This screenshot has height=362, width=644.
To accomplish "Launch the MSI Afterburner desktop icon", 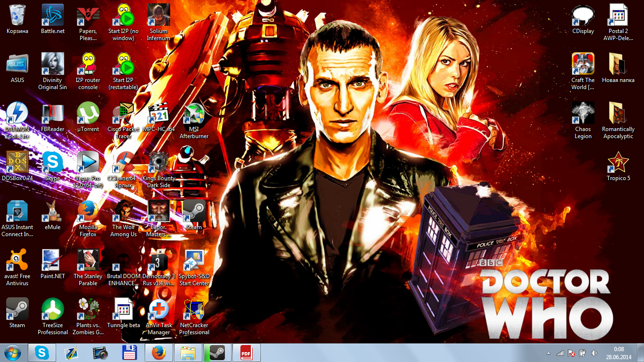I will (x=194, y=121).
